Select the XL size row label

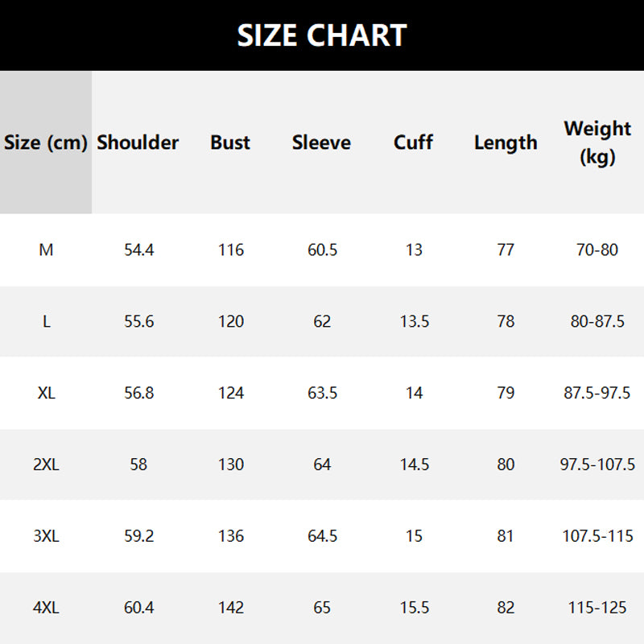point(46,393)
